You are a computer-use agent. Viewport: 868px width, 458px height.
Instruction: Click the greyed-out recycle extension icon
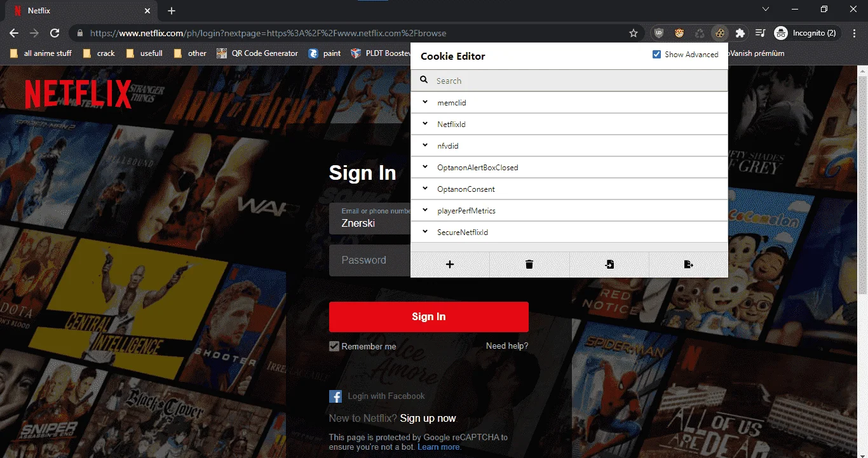(700, 33)
